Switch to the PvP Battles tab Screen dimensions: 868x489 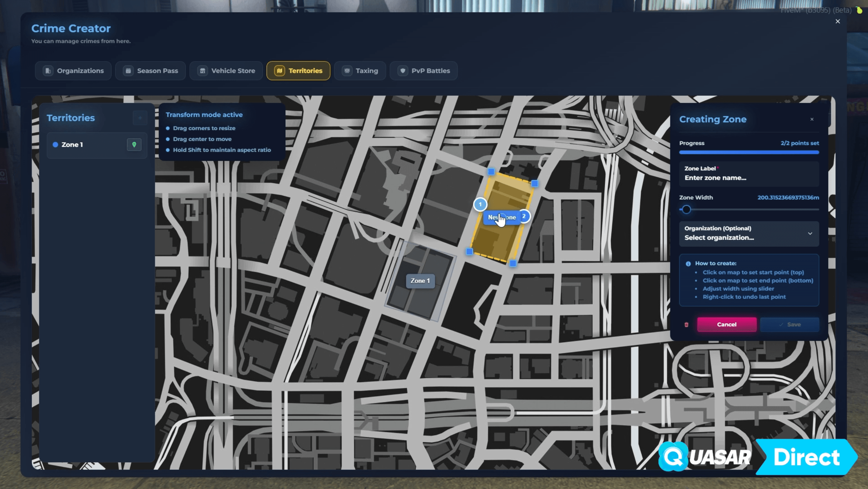point(424,71)
